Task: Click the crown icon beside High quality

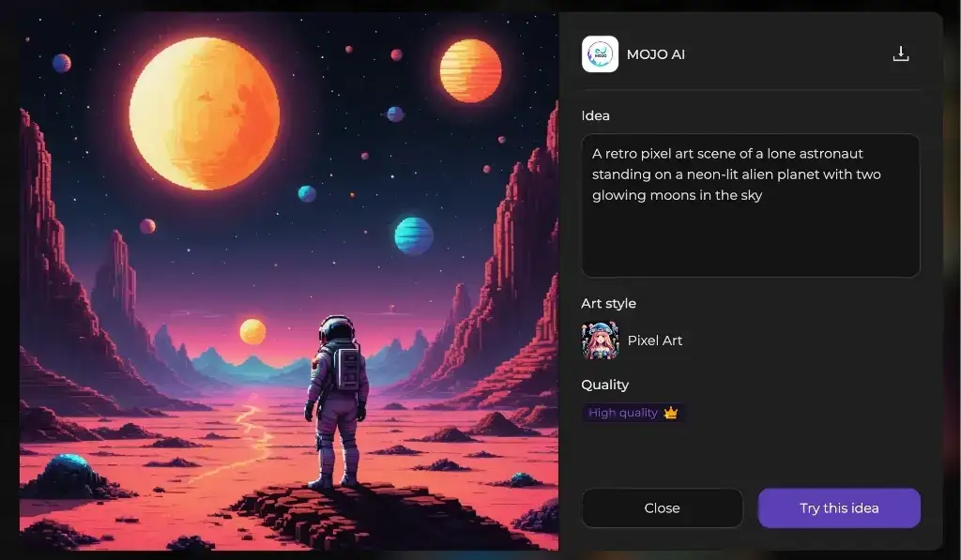Action: [x=670, y=413]
